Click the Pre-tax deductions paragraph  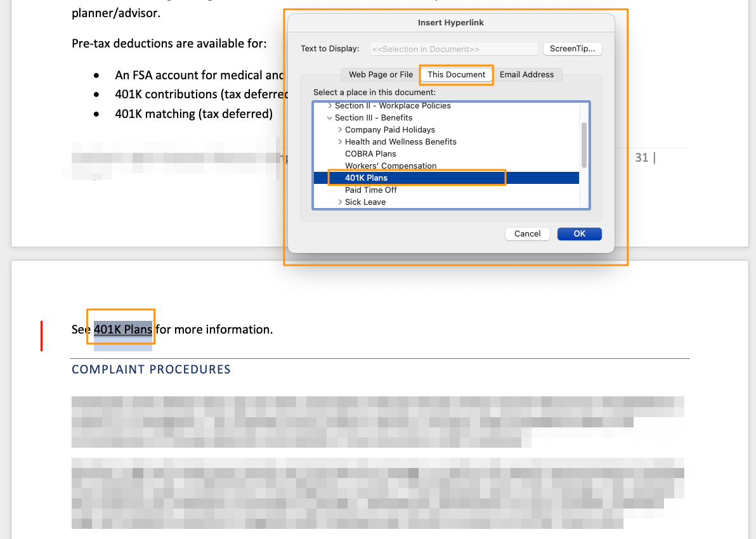pos(169,43)
